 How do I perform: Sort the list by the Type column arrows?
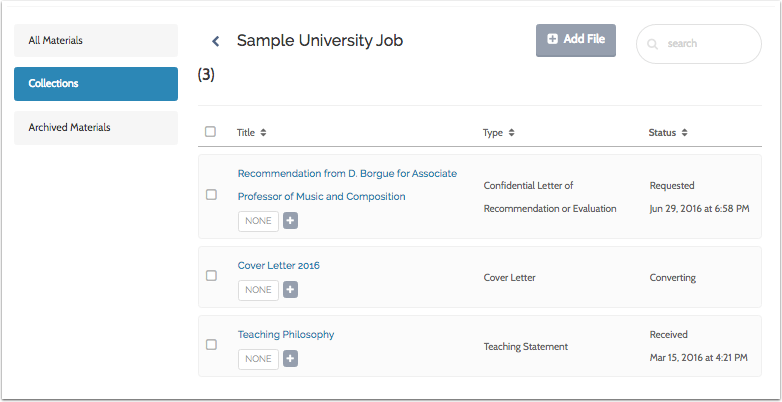[511, 132]
